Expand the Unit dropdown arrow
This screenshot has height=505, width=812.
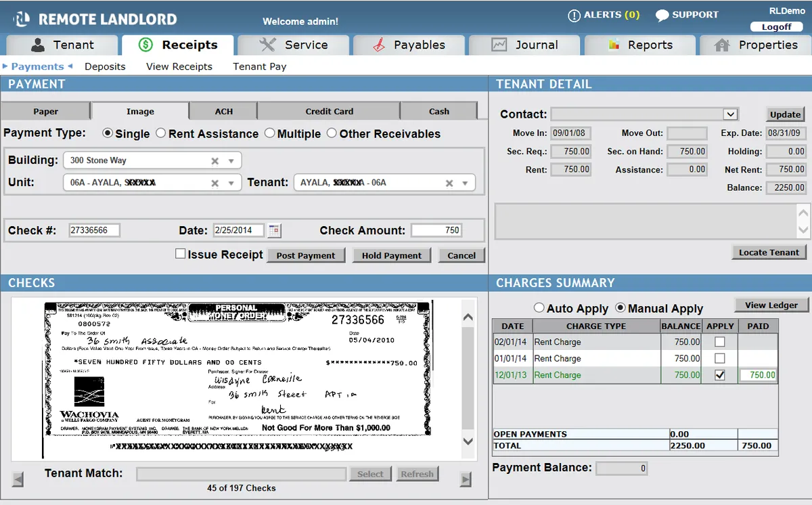pos(231,183)
